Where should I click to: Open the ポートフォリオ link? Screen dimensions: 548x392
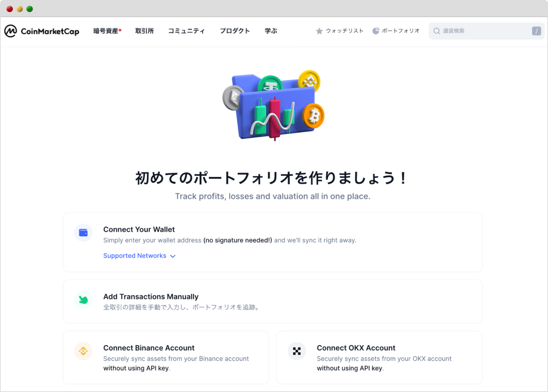401,31
